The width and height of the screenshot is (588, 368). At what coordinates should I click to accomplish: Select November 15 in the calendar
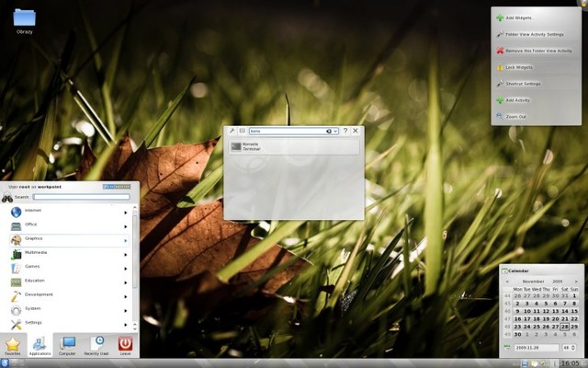574,311
